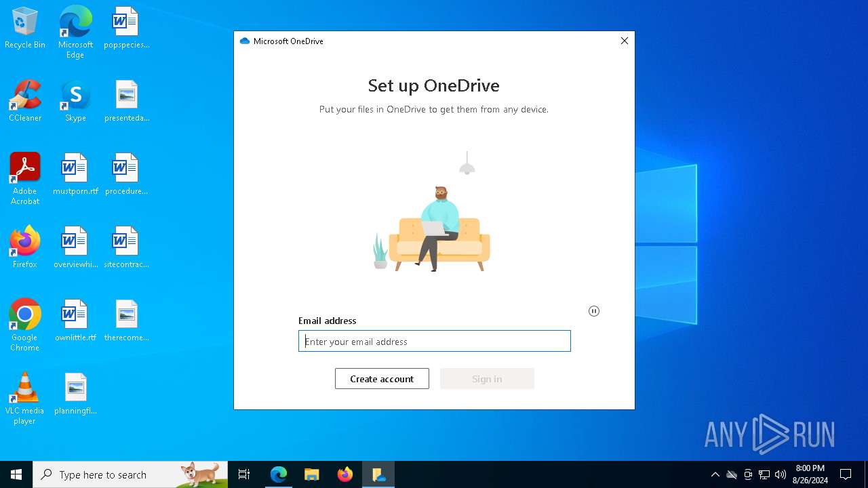Viewport: 868px width, 488px height.
Task: Open Firefox from the taskbar
Action: tap(344, 474)
